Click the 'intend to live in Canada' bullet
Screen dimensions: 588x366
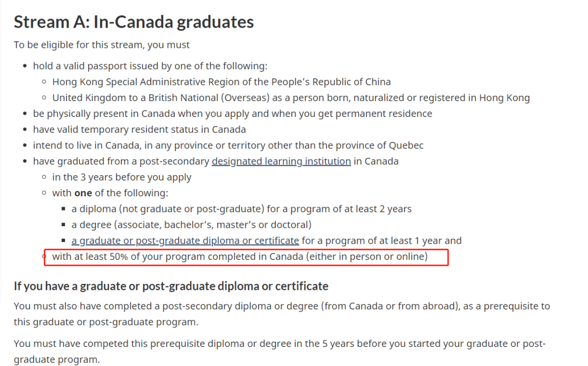(228, 145)
